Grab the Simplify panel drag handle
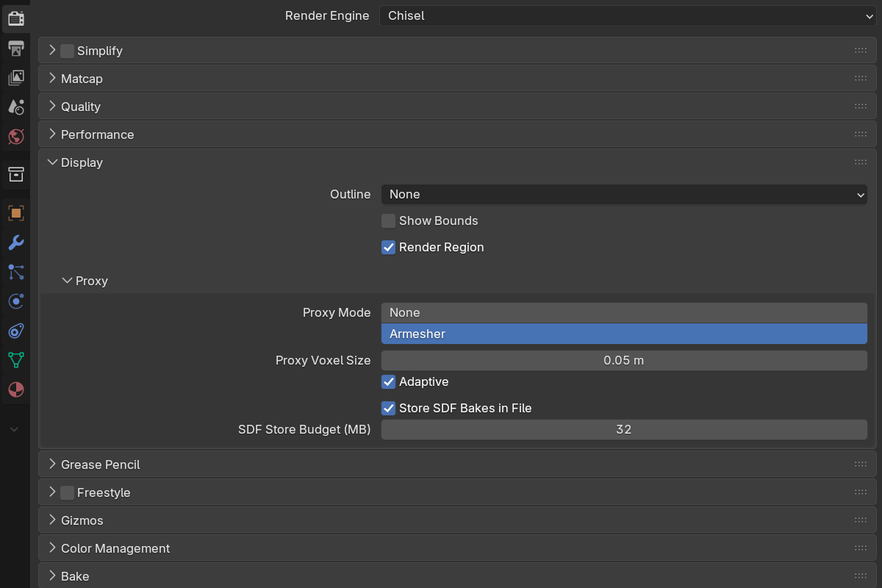Viewport: 882px width, 588px height. (861, 51)
